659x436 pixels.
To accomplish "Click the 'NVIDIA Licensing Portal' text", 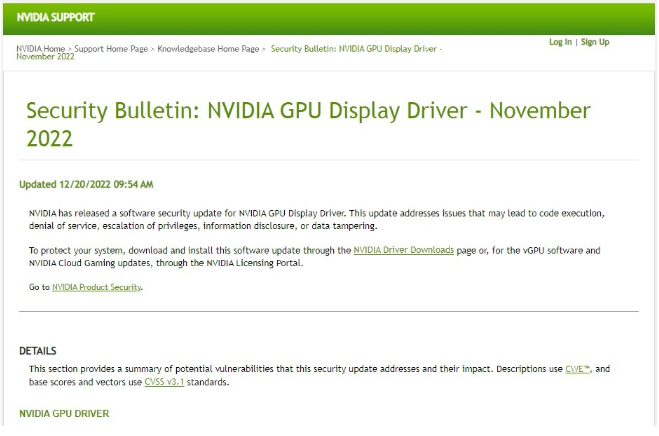I will (254, 263).
